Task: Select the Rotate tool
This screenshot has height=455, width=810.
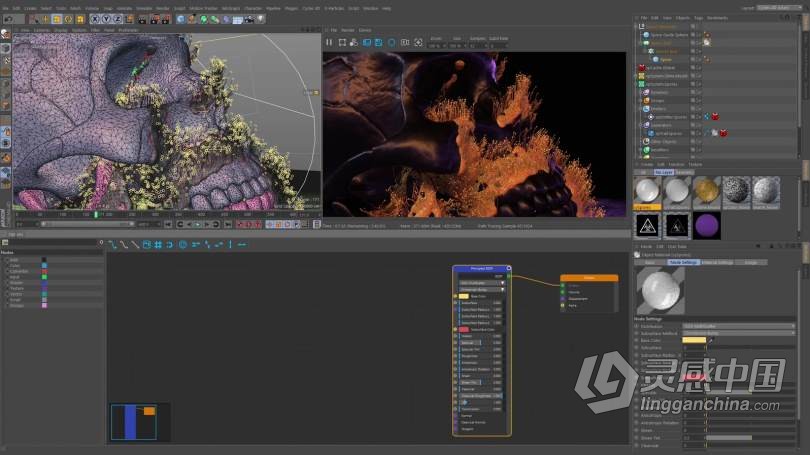Action: 68,19
